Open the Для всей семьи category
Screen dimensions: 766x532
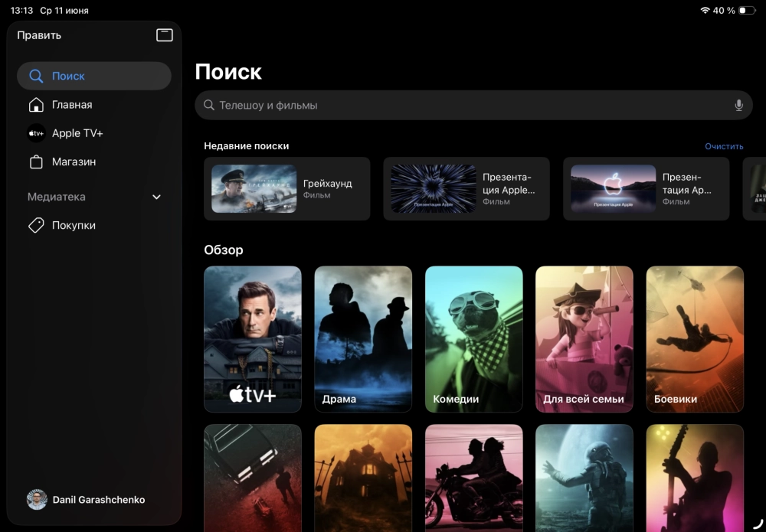pyautogui.click(x=584, y=339)
